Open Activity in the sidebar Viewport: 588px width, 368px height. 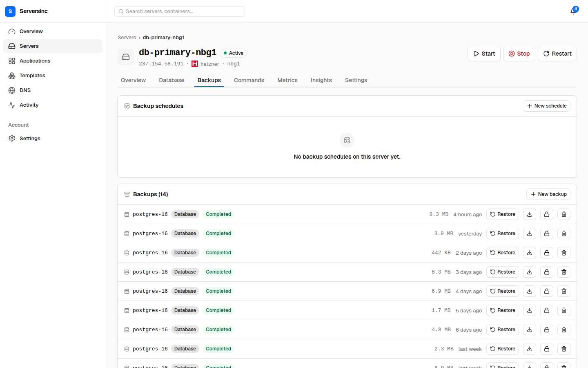pos(53,105)
